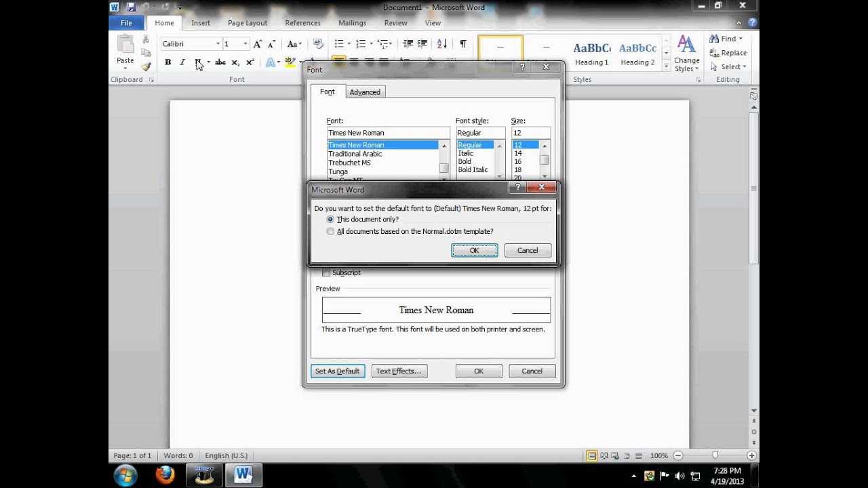Click the Multilevel List icon
The height and width of the screenshot is (488, 868).
(x=383, y=43)
